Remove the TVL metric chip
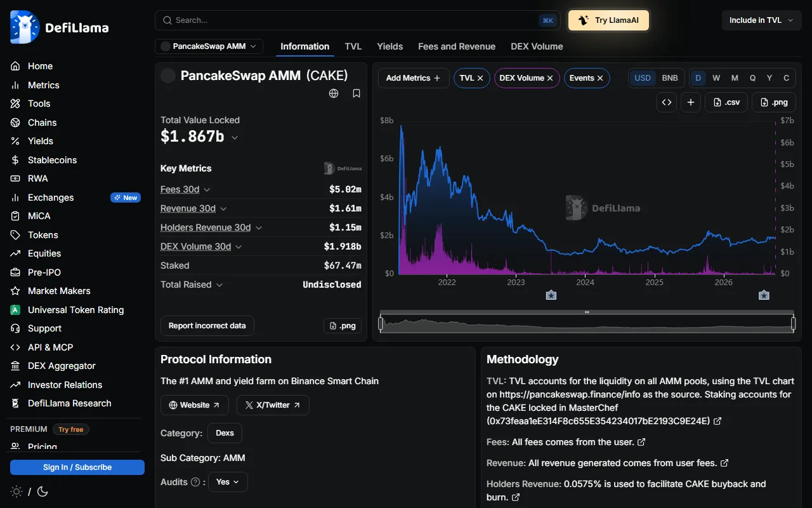 click(480, 78)
